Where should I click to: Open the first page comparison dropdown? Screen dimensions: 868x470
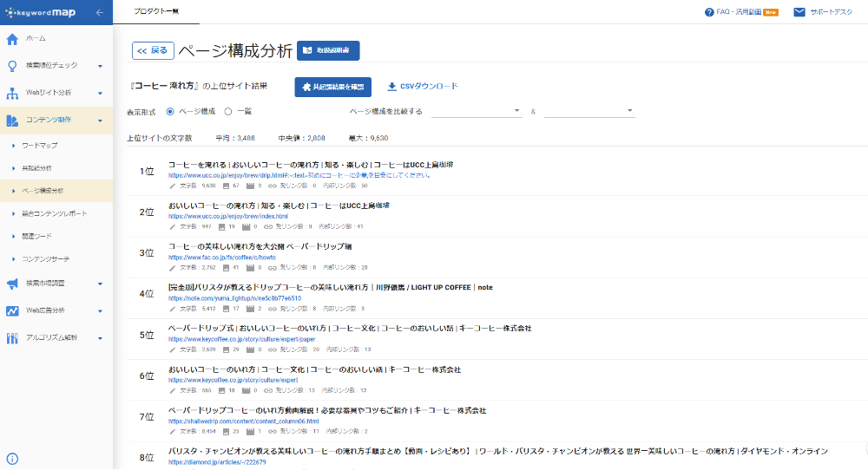[x=477, y=111]
